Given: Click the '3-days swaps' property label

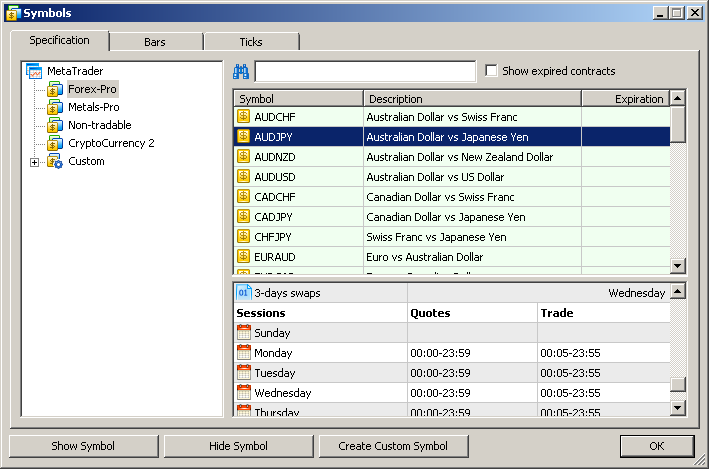Looking at the screenshot, I should [x=287, y=293].
